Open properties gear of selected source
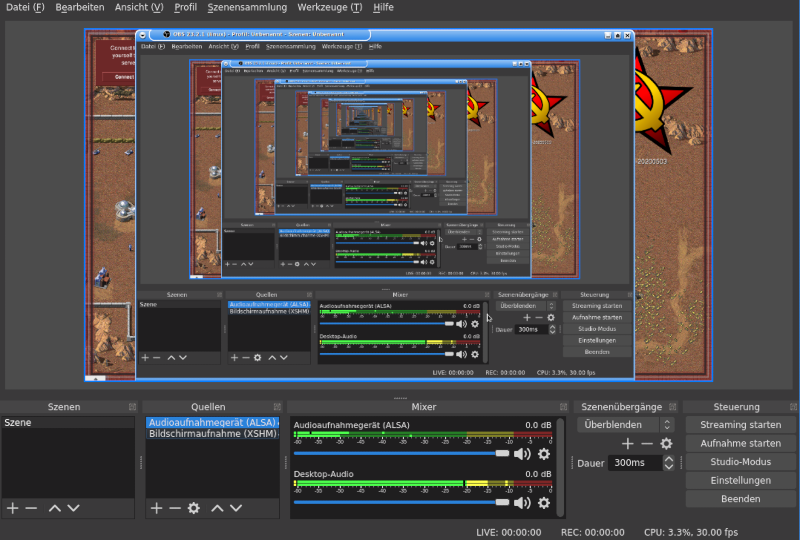The image size is (800, 540). 193,508
